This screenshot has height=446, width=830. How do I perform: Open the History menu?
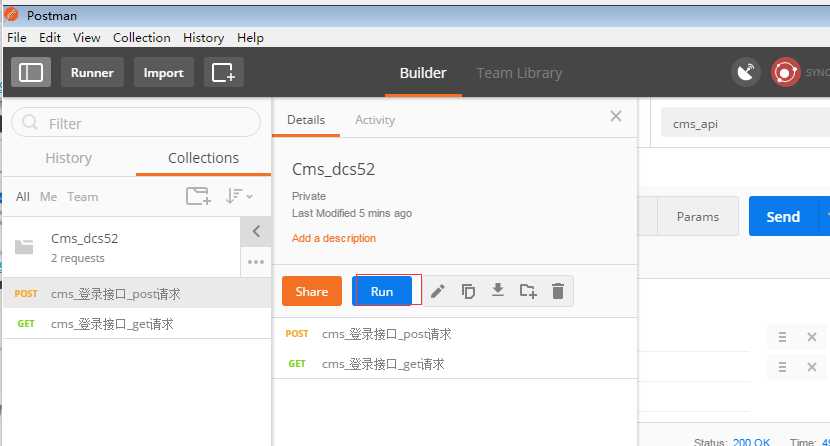[x=203, y=38]
